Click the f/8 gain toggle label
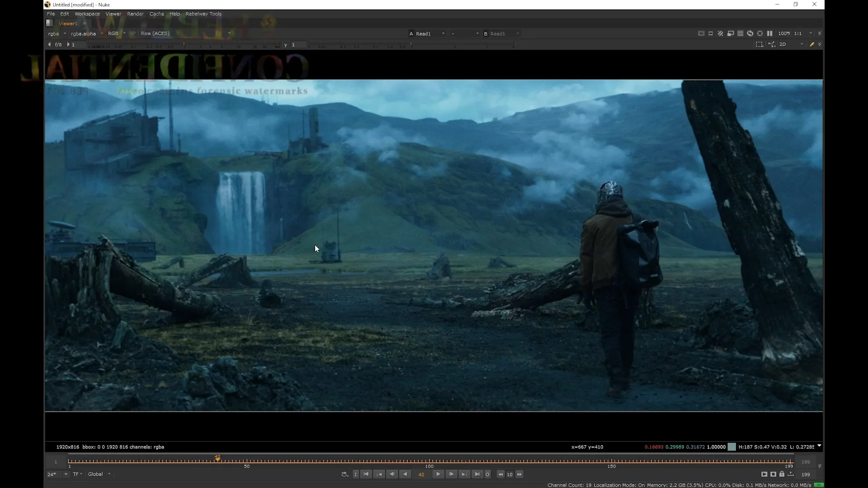This screenshot has width=868, height=488. point(58,44)
